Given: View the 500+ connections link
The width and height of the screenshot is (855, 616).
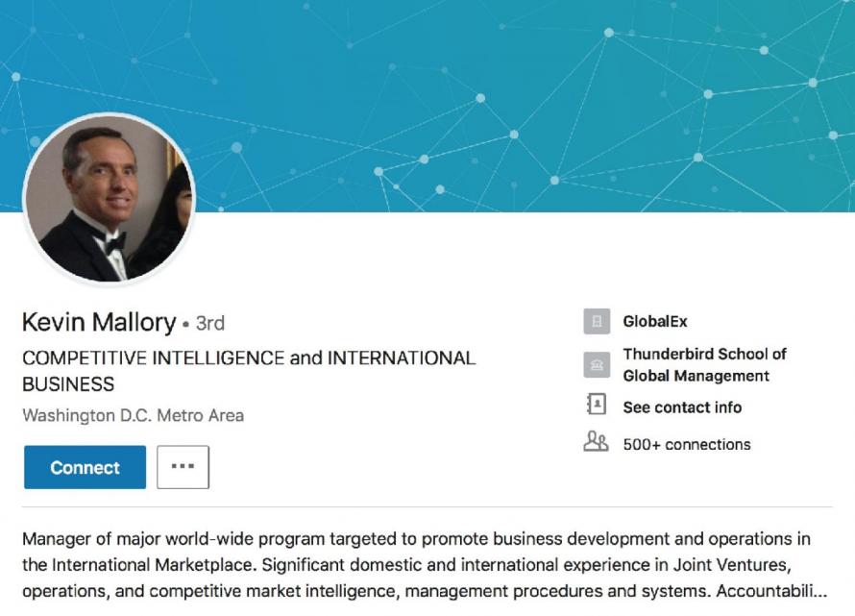Looking at the screenshot, I should [x=687, y=444].
